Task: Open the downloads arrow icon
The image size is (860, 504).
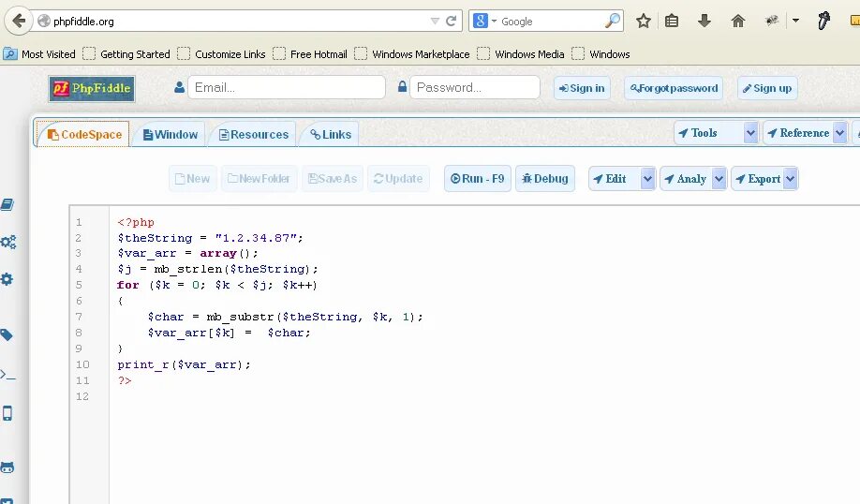Action: pyautogui.click(x=704, y=22)
